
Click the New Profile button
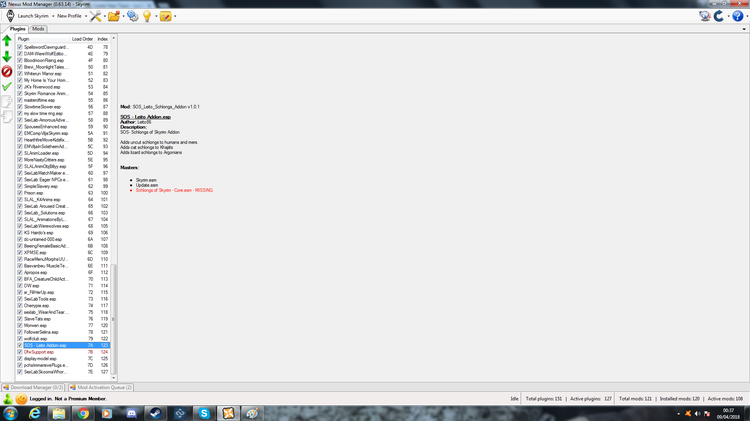pyautogui.click(x=69, y=16)
